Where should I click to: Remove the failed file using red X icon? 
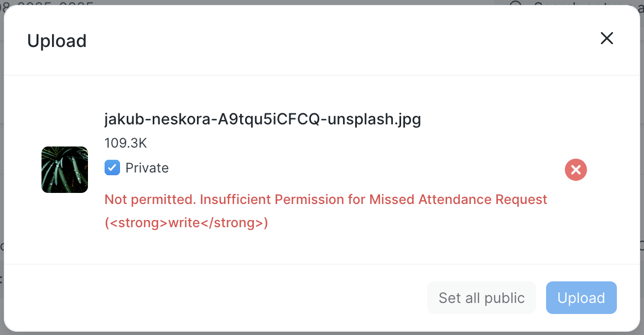click(x=576, y=170)
